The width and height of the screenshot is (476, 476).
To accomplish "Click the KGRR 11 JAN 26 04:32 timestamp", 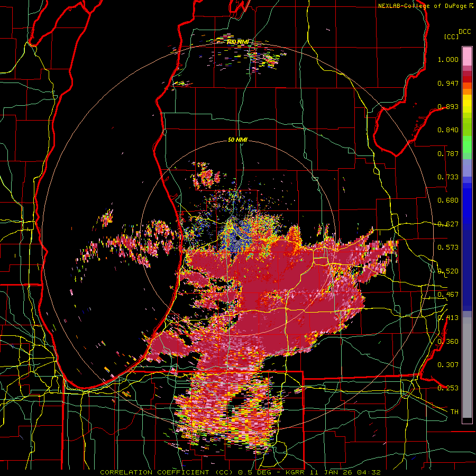I will pyautogui.click(x=333, y=472).
